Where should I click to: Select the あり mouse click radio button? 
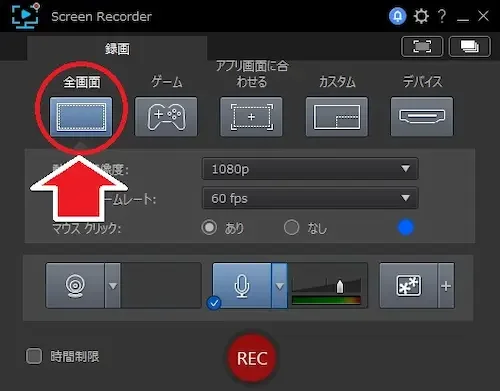[209, 228]
